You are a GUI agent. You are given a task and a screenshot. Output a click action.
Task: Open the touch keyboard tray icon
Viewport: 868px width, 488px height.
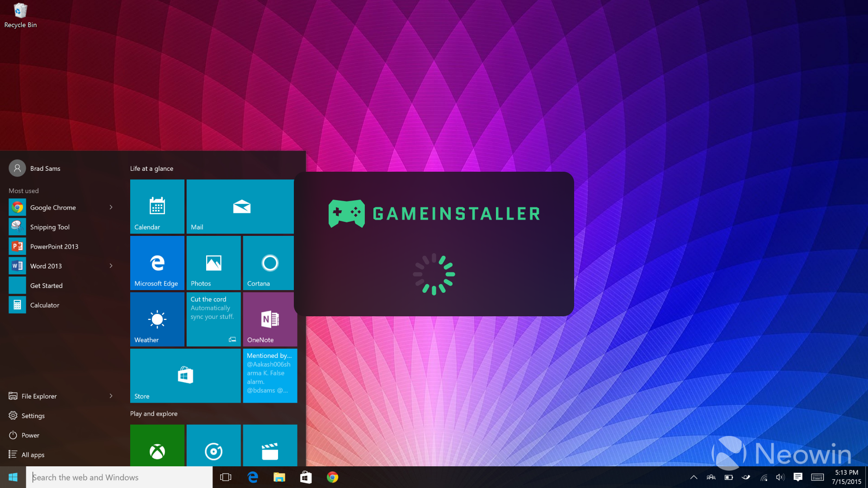coord(817,477)
